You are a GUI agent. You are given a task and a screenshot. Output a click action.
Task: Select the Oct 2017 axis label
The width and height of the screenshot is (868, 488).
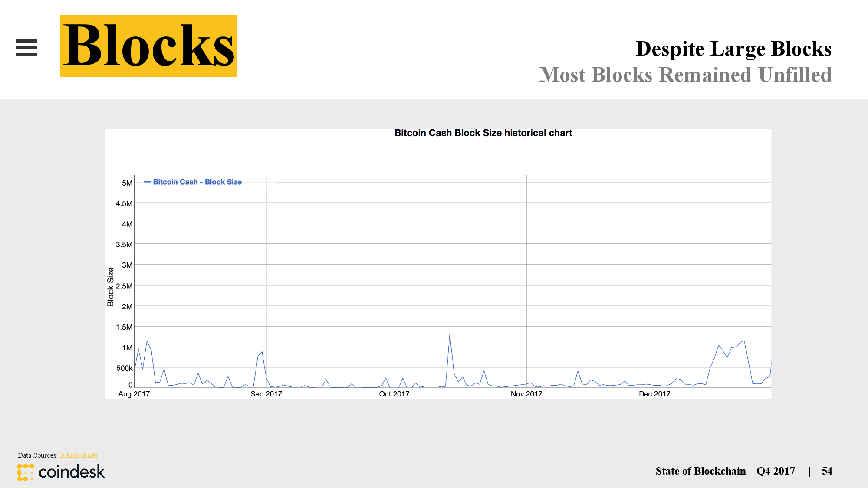click(x=394, y=394)
